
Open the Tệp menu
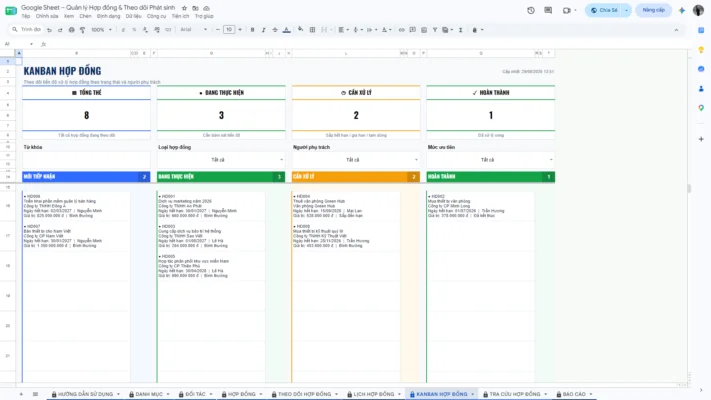[x=26, y=16]
